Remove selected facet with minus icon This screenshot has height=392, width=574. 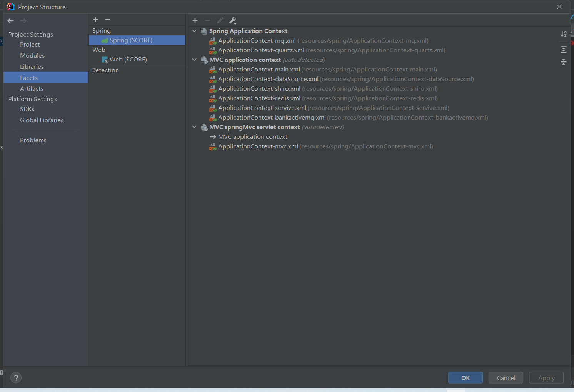coord(108,20)
